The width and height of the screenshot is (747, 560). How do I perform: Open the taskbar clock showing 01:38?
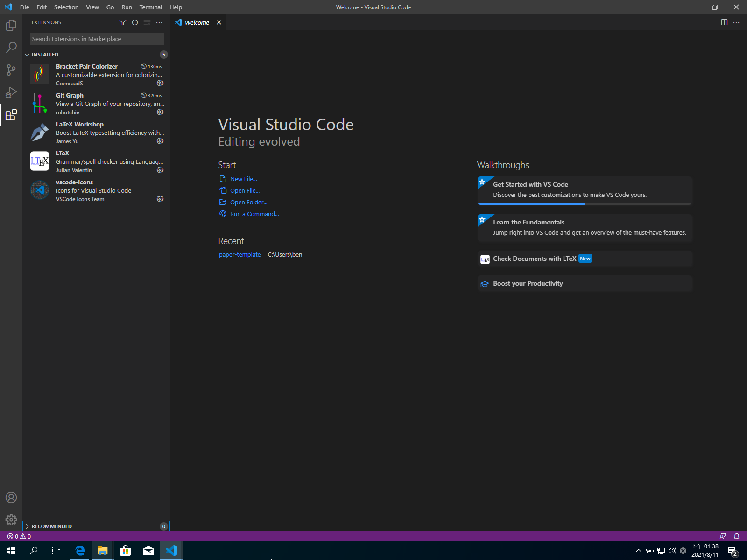point(705,551)
